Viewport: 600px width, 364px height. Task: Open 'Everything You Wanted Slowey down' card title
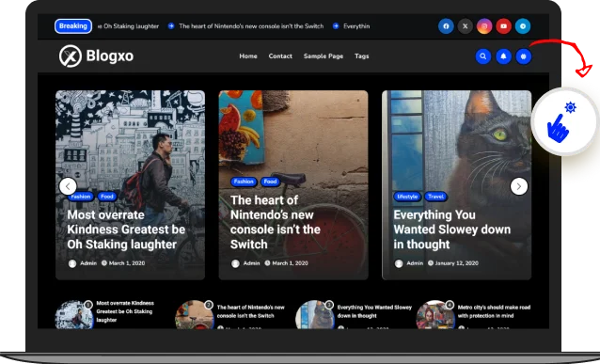[x=452, y=229]
